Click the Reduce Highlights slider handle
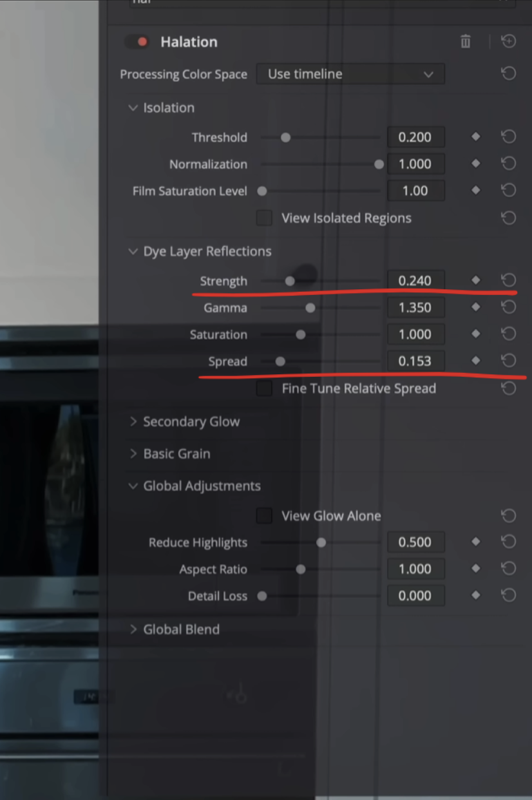532x800 pixels. 321,542
